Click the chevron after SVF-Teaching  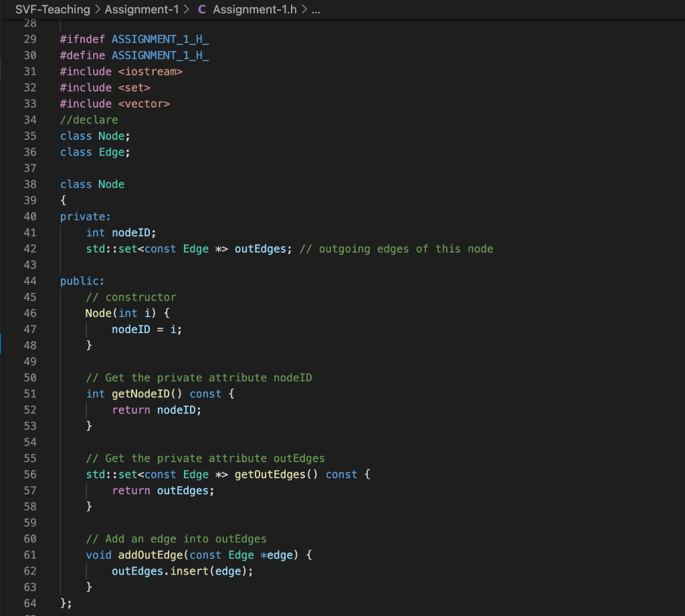point(99,9)
